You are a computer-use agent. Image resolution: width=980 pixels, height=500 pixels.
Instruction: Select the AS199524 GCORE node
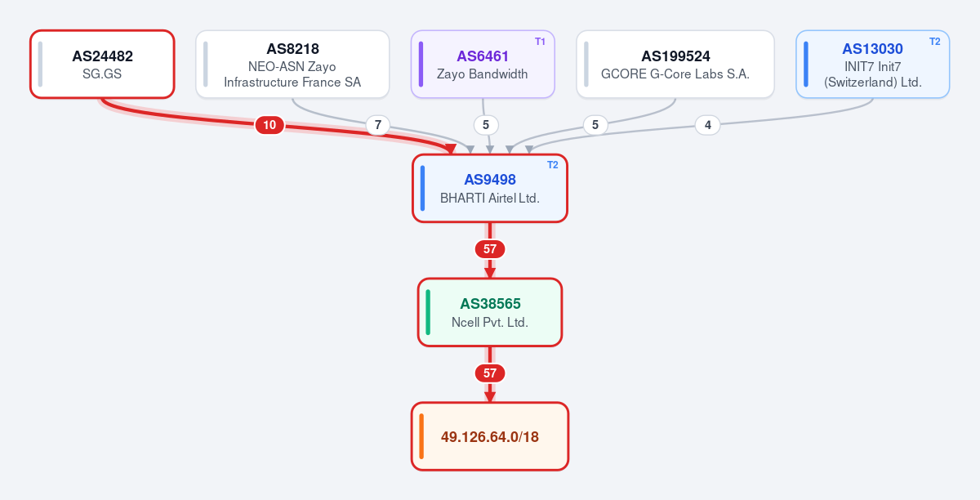675,65
